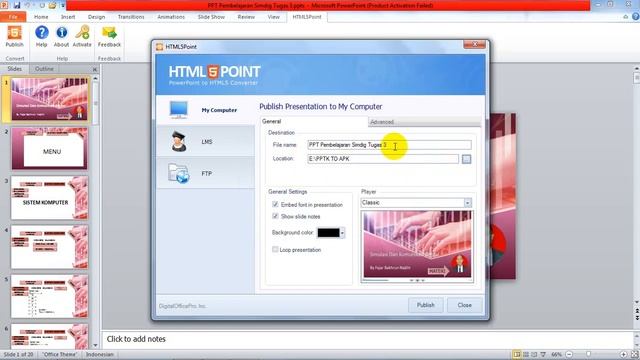Select slide 4 thumbnail
The width and height of the screenshot is (640, 360).
pyautogui.click(x=49, y=247)
